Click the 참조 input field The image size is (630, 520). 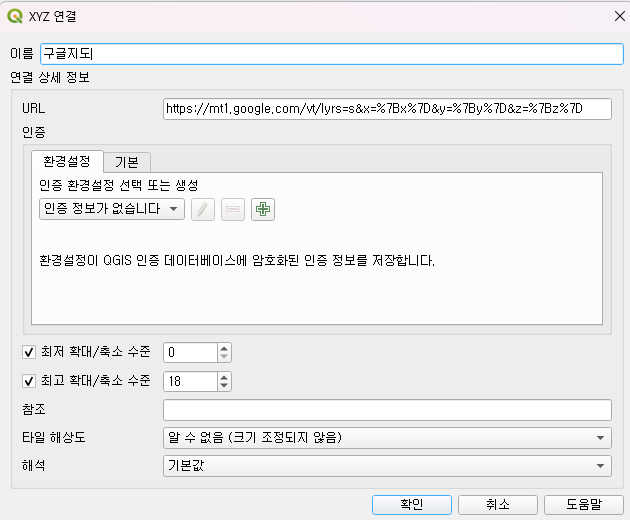point(387,410)
